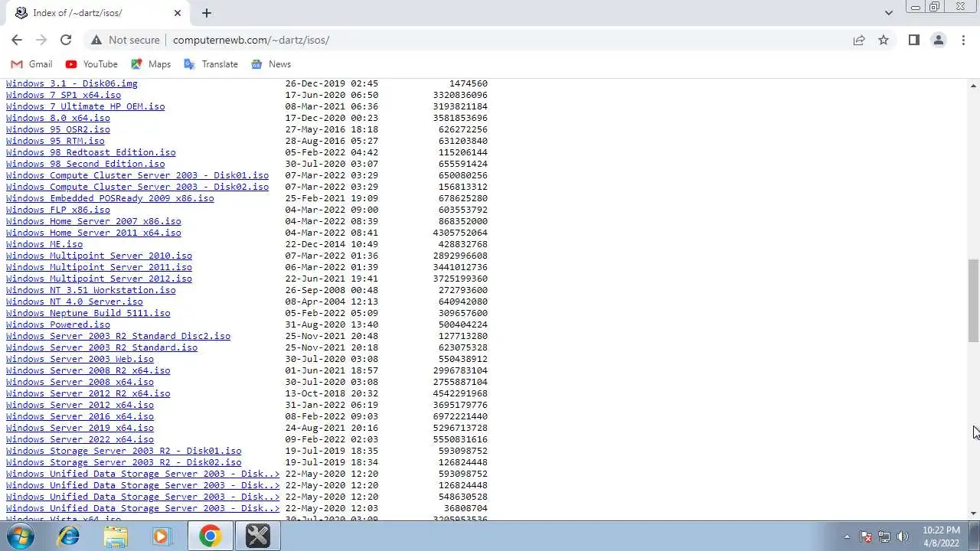The image size is (980, 551).
Task: Open the Maps bookmark
Action: (151, 64)
